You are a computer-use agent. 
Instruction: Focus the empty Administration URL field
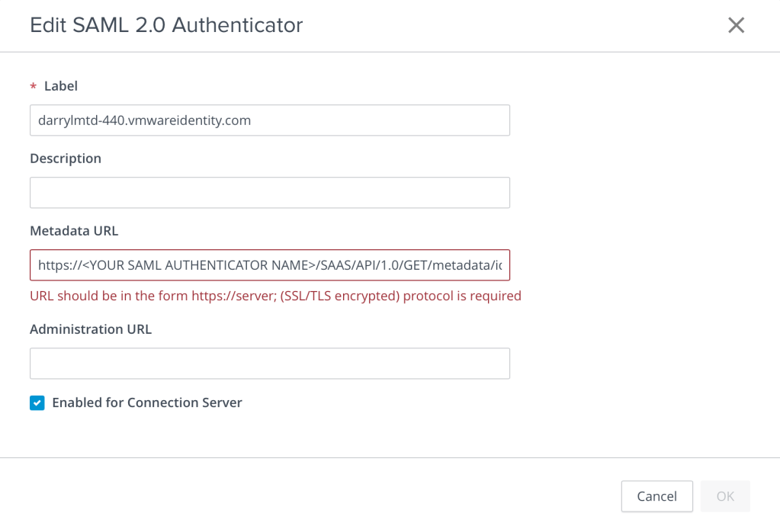[x=269, y=364]
